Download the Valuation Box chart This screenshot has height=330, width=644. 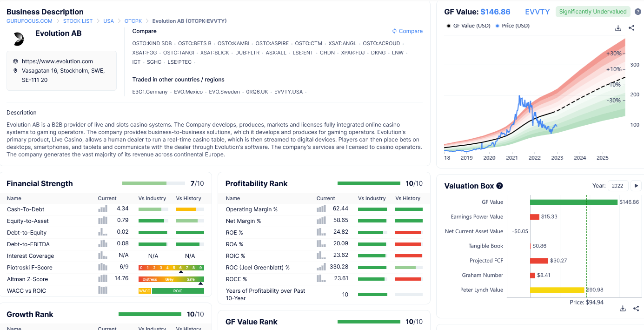[623, 309]
